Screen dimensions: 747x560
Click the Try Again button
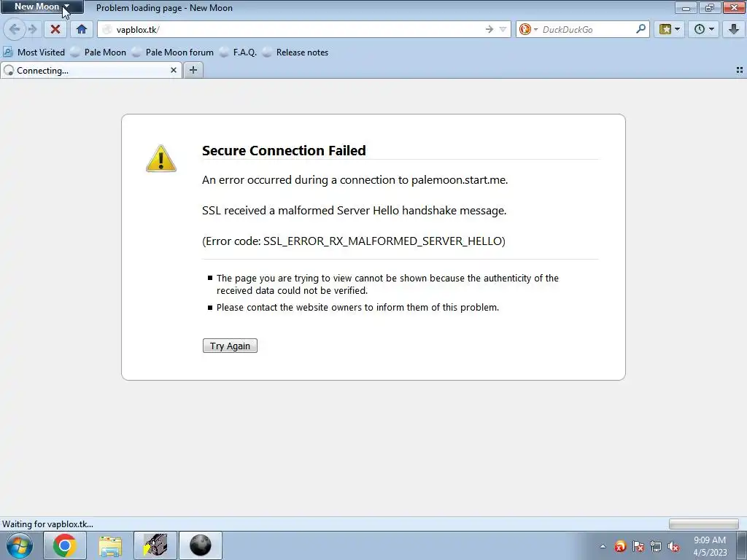[230, 346]
